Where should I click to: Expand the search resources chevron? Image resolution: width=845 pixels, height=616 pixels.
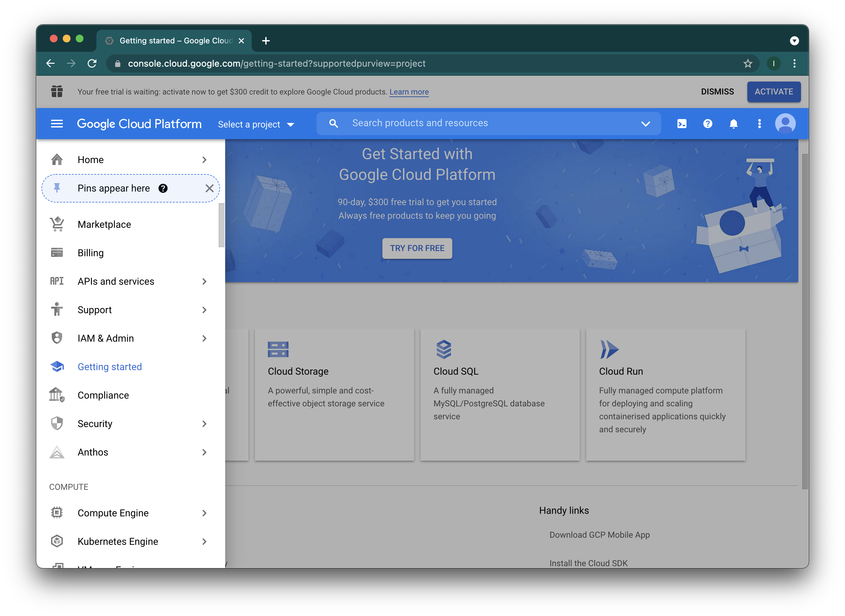[646, 123]
